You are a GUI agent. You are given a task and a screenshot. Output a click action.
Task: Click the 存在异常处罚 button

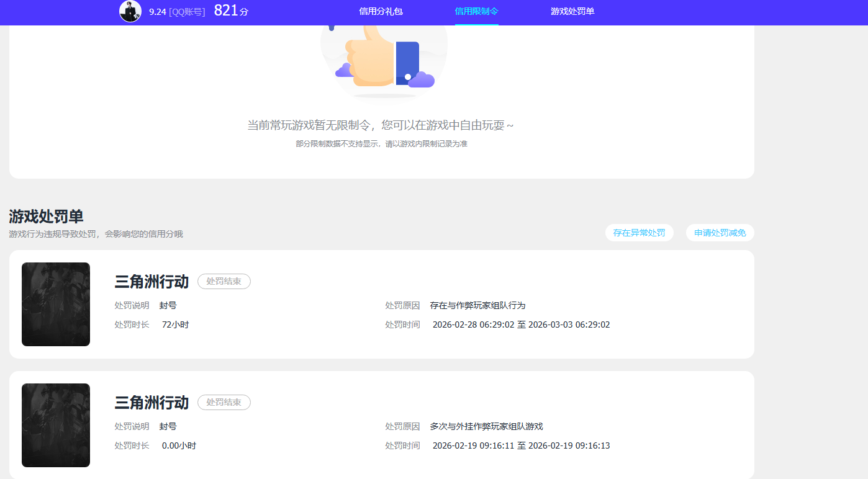pyautogui.click(x=639, y=233)
